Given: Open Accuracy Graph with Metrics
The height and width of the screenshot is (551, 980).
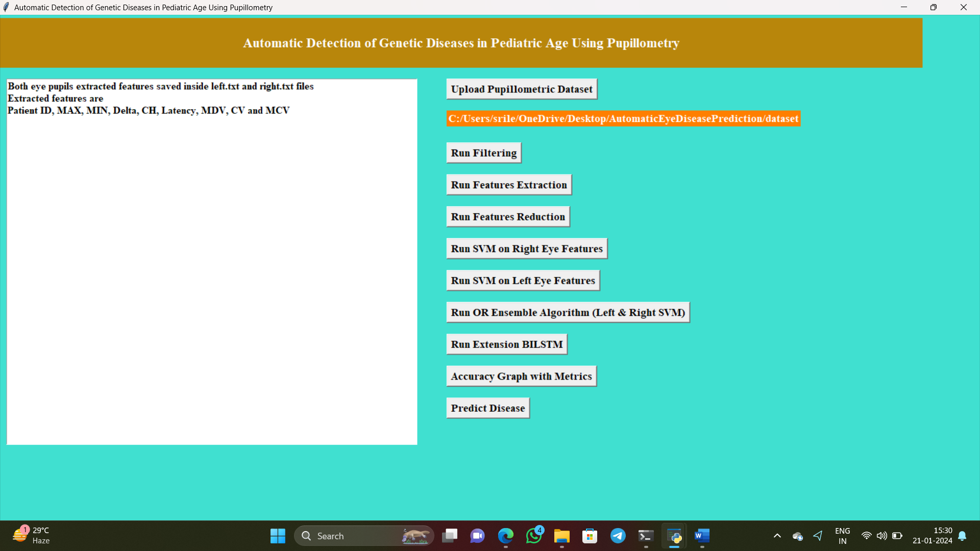Looking at the screenshot, I should click(521, 377).
